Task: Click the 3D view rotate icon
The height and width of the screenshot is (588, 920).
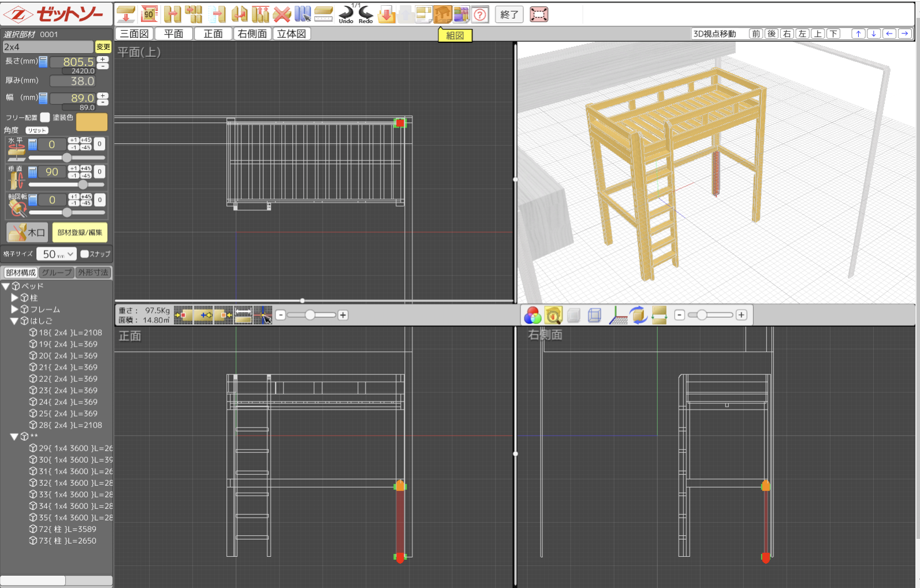Action: 638,315
